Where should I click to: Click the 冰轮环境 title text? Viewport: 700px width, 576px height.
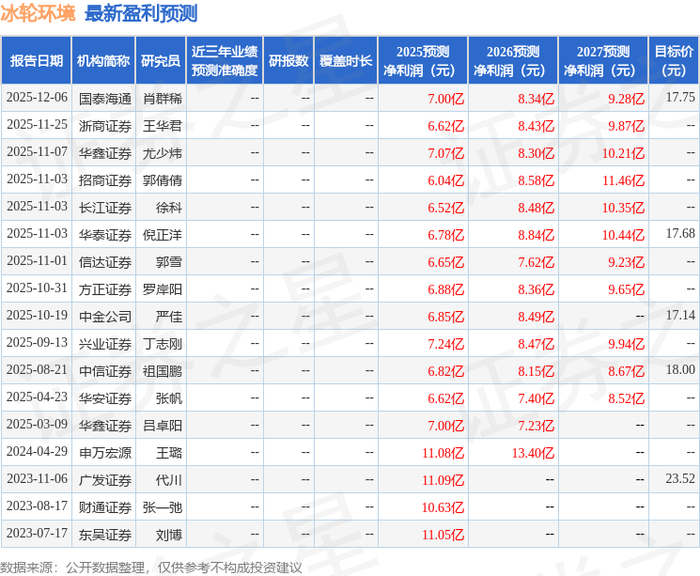tap(38, 14)
